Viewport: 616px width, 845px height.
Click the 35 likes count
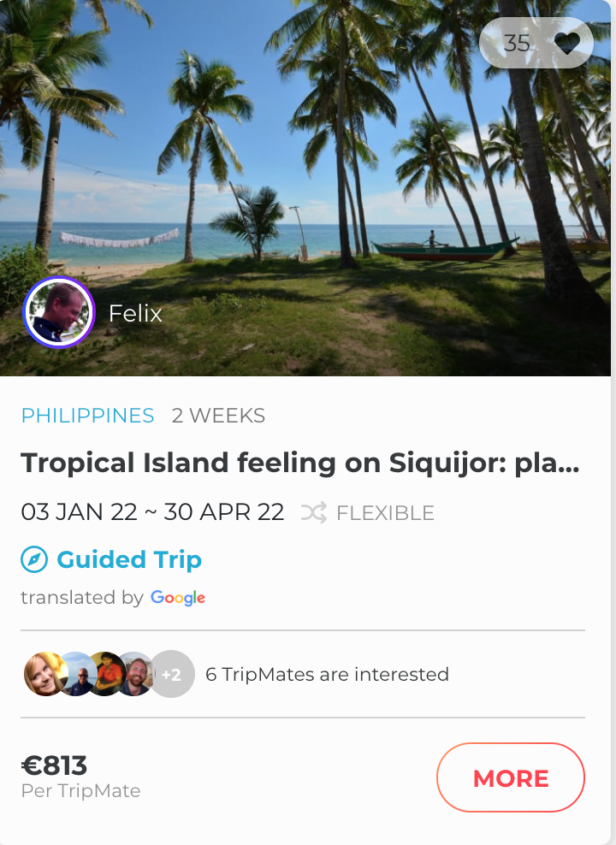[x=517, y=43]
